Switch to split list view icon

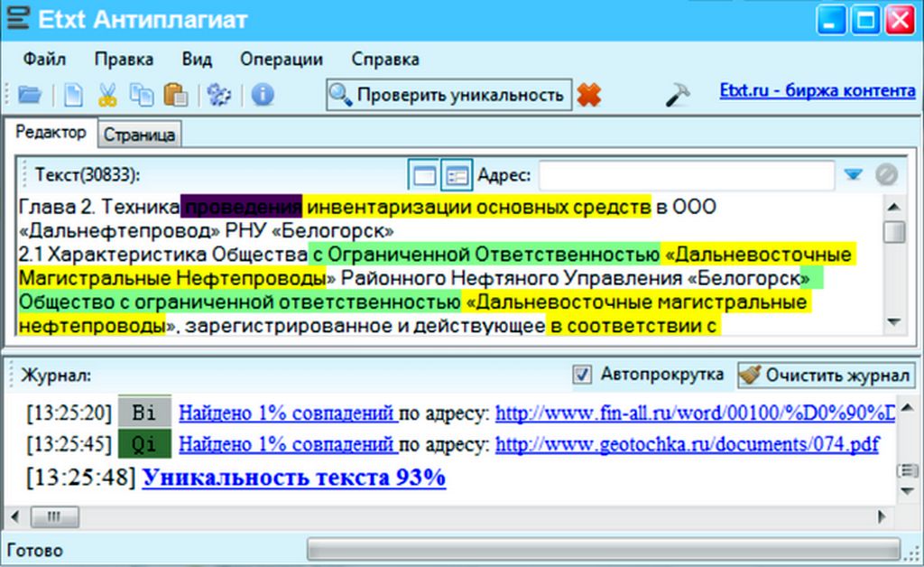(457, 175)
